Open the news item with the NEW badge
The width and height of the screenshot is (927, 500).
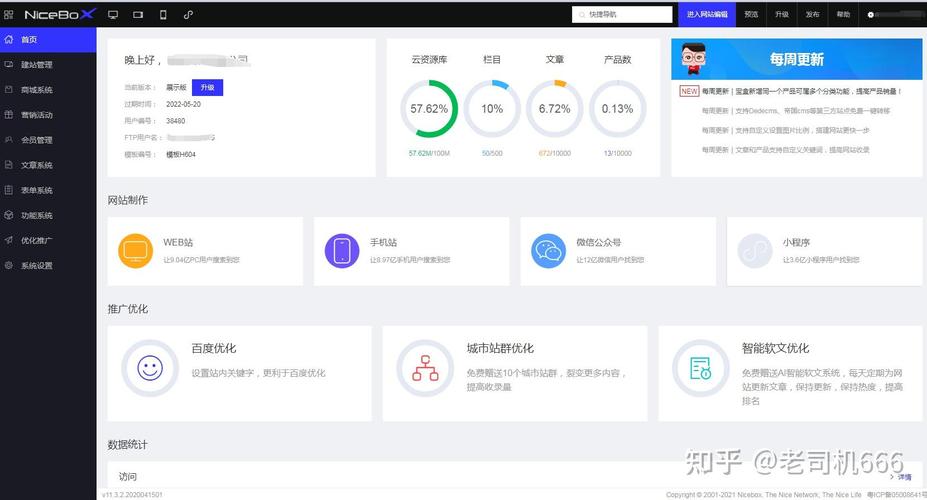(801, 92)
